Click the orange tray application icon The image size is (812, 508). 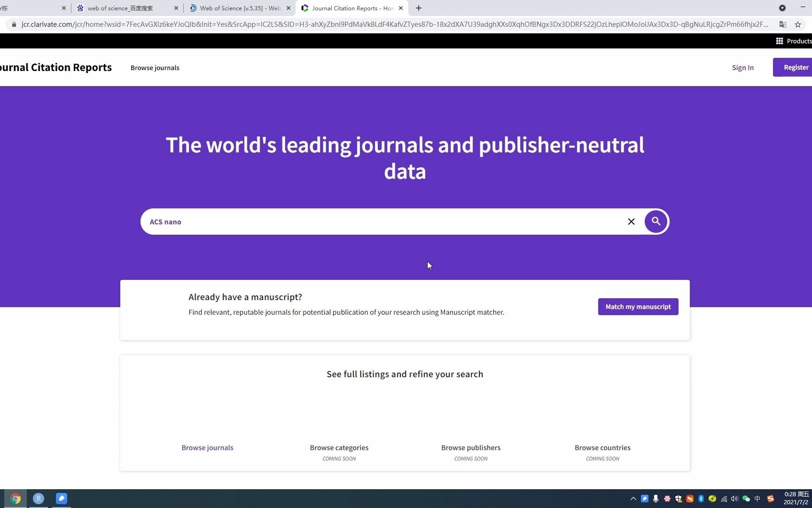pos(690,499)
